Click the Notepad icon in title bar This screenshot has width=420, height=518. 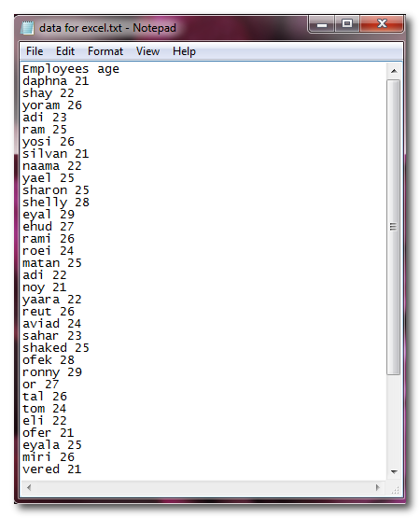[27, 28]
